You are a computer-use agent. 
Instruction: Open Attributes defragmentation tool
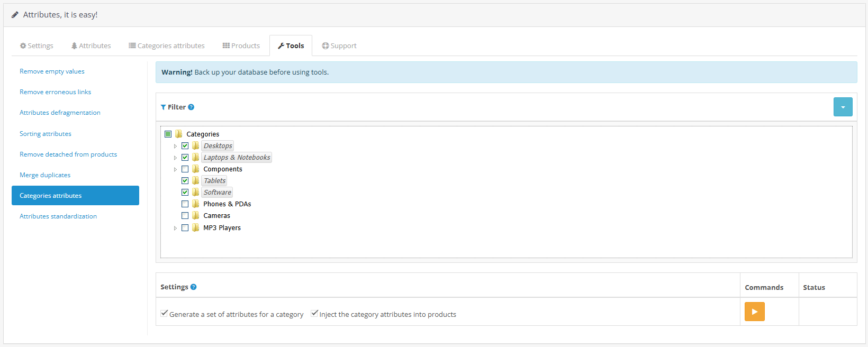pyautogui.click(x=60, y=113)
